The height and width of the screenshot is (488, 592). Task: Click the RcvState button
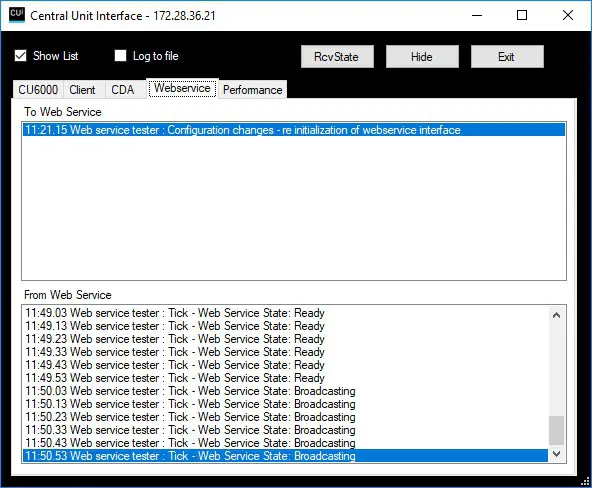pos(337,57)
